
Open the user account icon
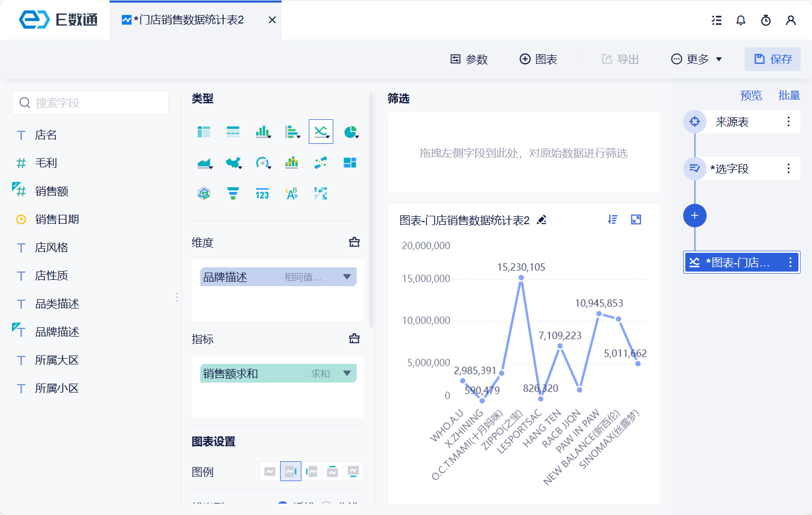point(791,20)
